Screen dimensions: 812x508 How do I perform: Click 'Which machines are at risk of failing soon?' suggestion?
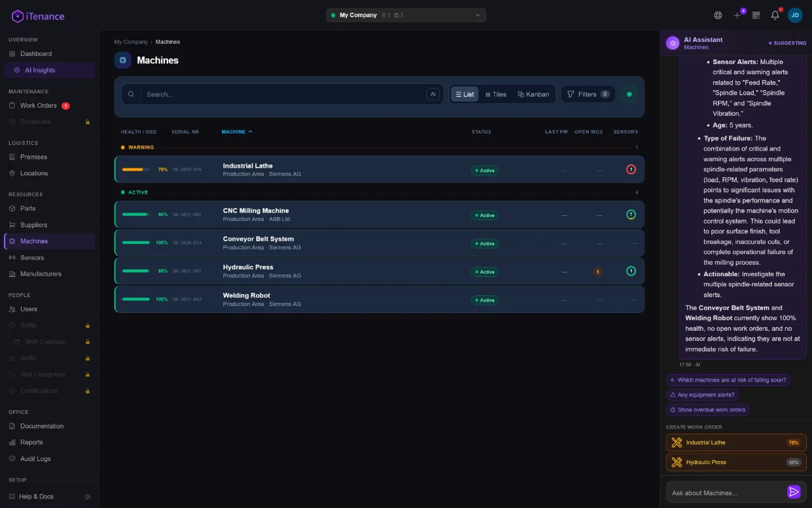click(728, 380)
